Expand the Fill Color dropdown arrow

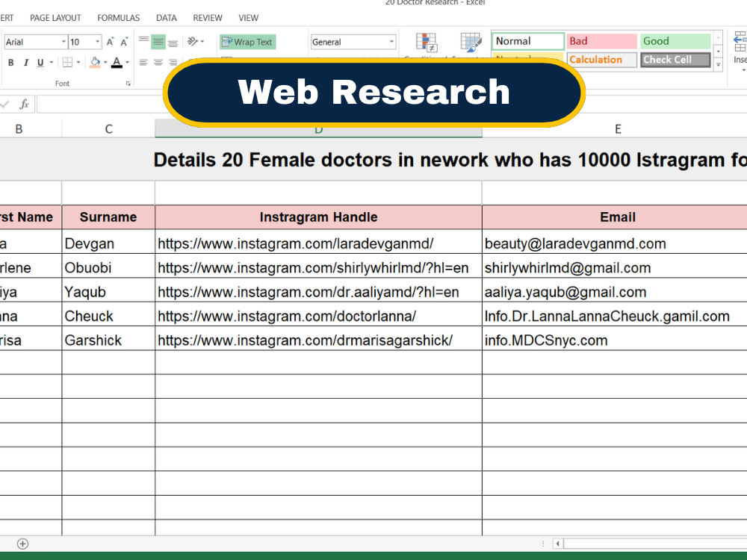[x=105, y=63]
